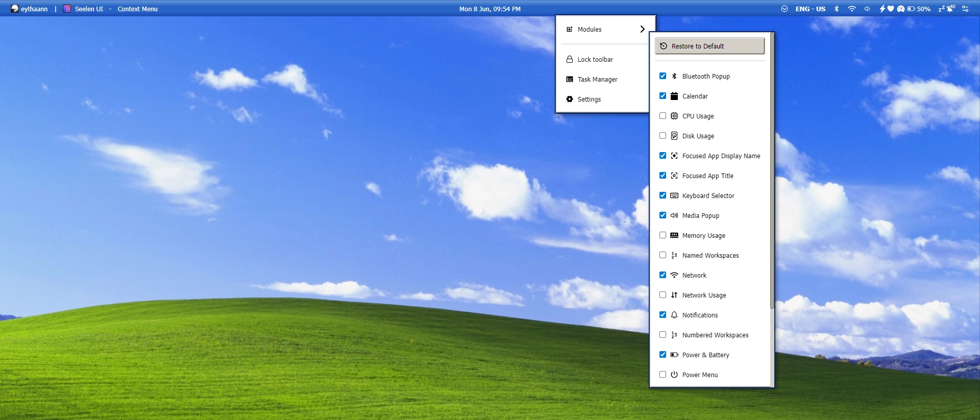Click the Media Popup speaker icon

[x=674, y=215]
